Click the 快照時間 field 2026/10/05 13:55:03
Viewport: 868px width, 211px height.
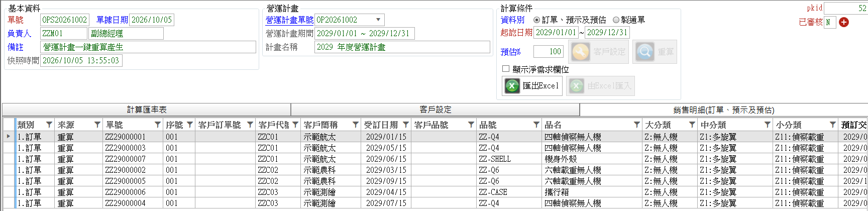[x=81, y=61]
